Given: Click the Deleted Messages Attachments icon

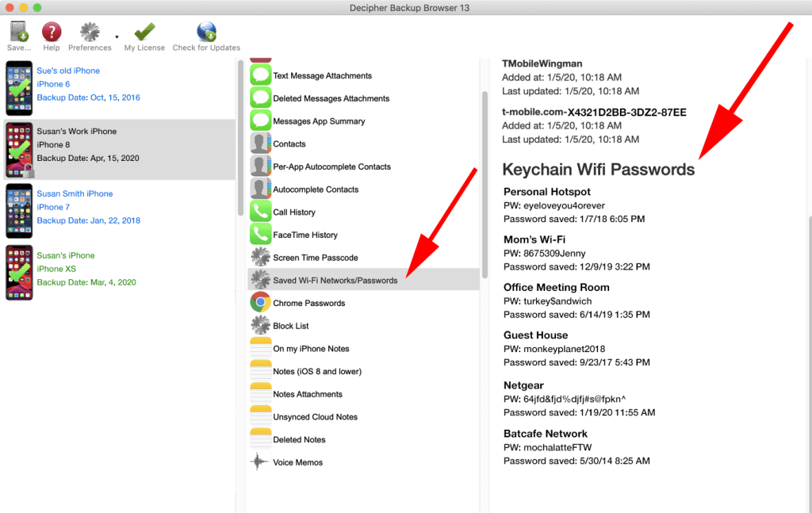Looking at the screenshot, I should (x=260, y=98).
